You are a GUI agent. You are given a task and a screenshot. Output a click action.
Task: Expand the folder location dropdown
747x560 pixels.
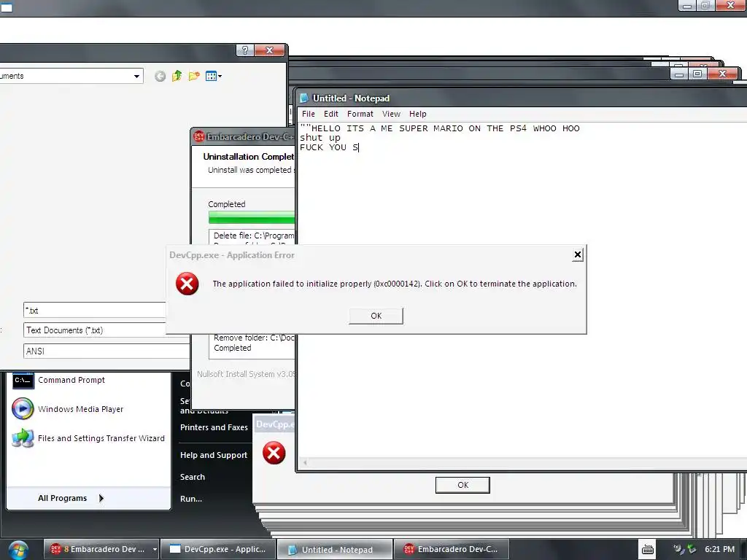136,76
